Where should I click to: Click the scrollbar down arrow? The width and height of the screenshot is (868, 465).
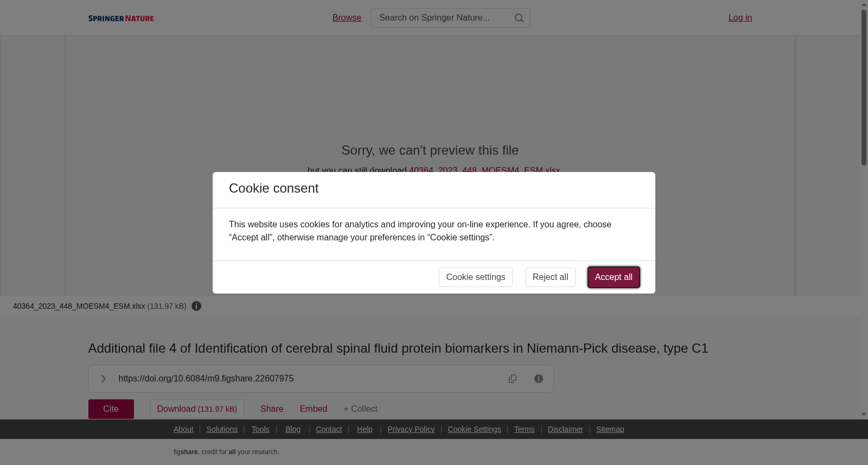click(x=864, y=415)
